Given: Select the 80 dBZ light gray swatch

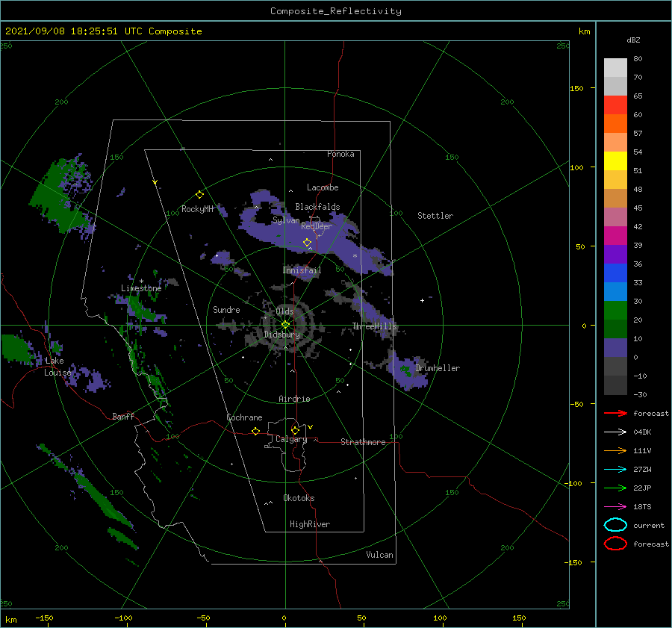Looking at the screenshot, I should pos(615,67).
